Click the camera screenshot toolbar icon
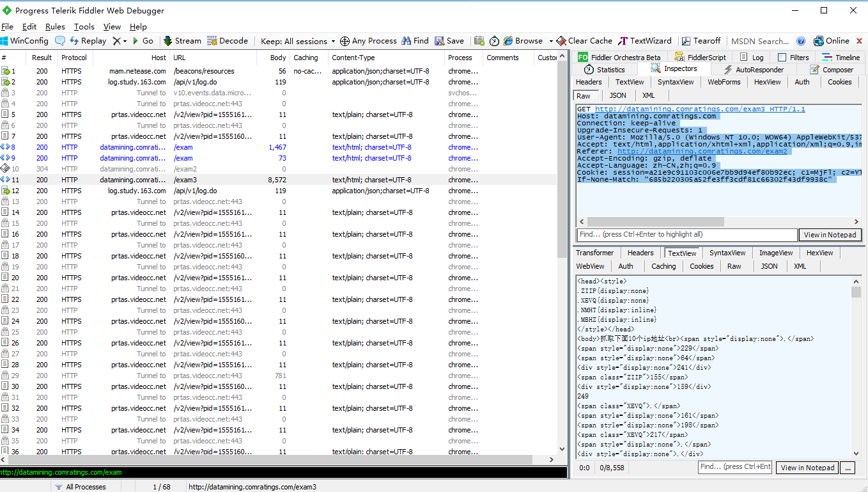The width and height of the screenshot is (868, 492). pos(479,41)
